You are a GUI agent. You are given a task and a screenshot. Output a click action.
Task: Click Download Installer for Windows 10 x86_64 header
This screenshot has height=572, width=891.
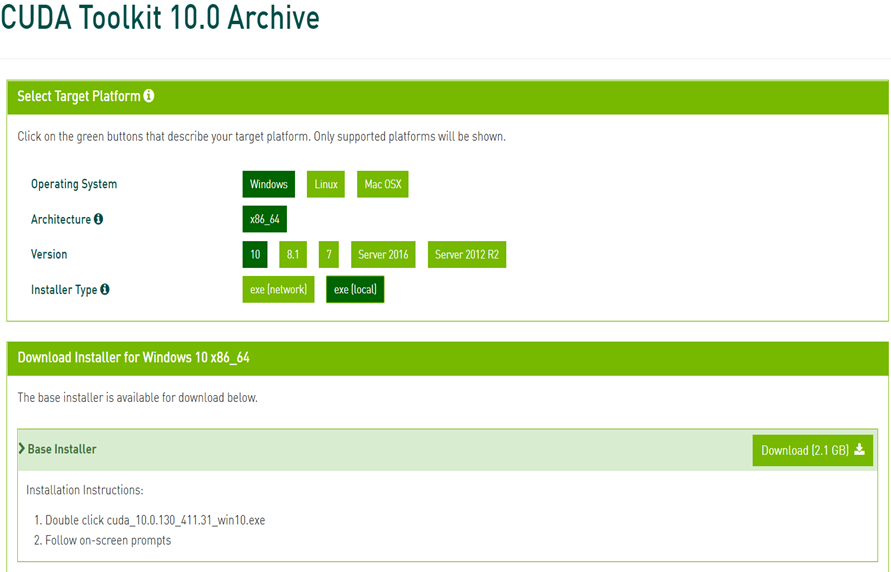coord(134,357)
